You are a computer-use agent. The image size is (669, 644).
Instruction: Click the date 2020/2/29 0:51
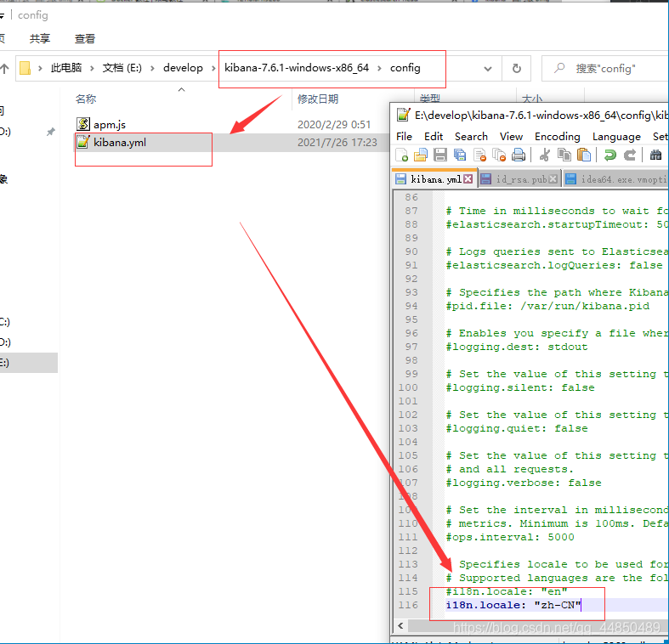(x=334, y=125)
